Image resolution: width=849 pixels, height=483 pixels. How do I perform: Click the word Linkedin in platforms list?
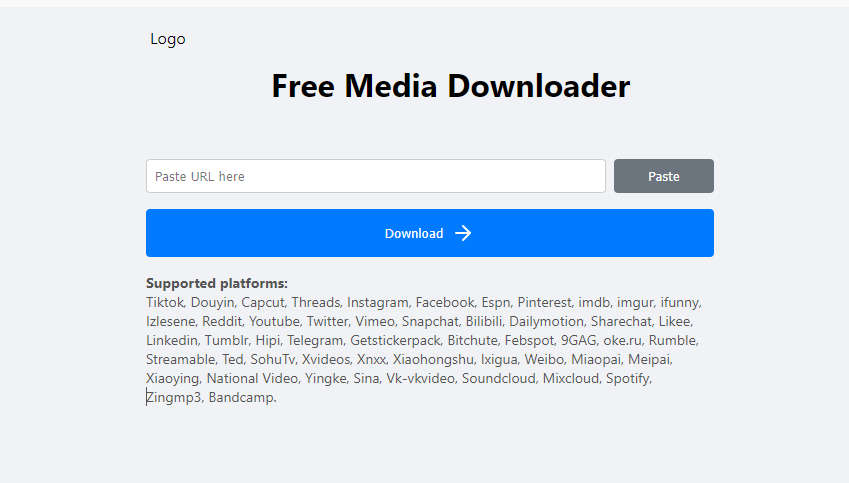172,340
